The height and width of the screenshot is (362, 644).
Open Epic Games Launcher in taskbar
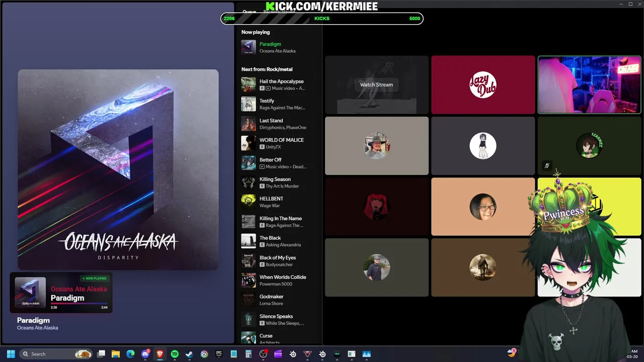coord(219,354)
